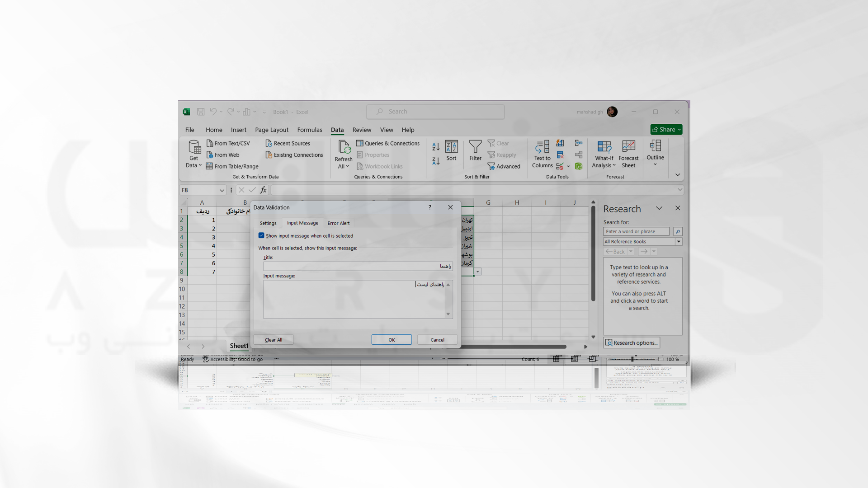Switch to the Error Alert tab
The image size is (868, 488).
click(x=338, y=222)
